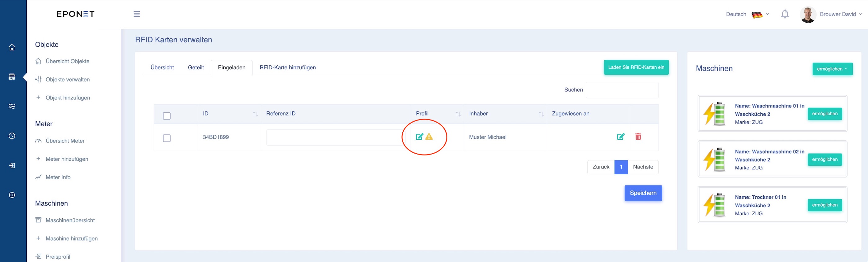Image resolution: width=868 pixels, height=262 pixels.
Task: Tick the checkbox for row 34BD1899
Action: tap(167, 138)
